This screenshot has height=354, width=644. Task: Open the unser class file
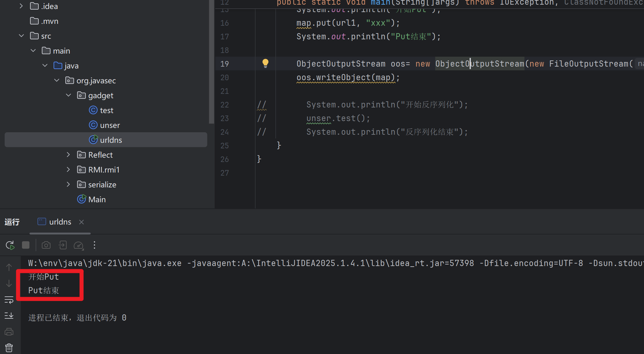click(x=110, y=125)
